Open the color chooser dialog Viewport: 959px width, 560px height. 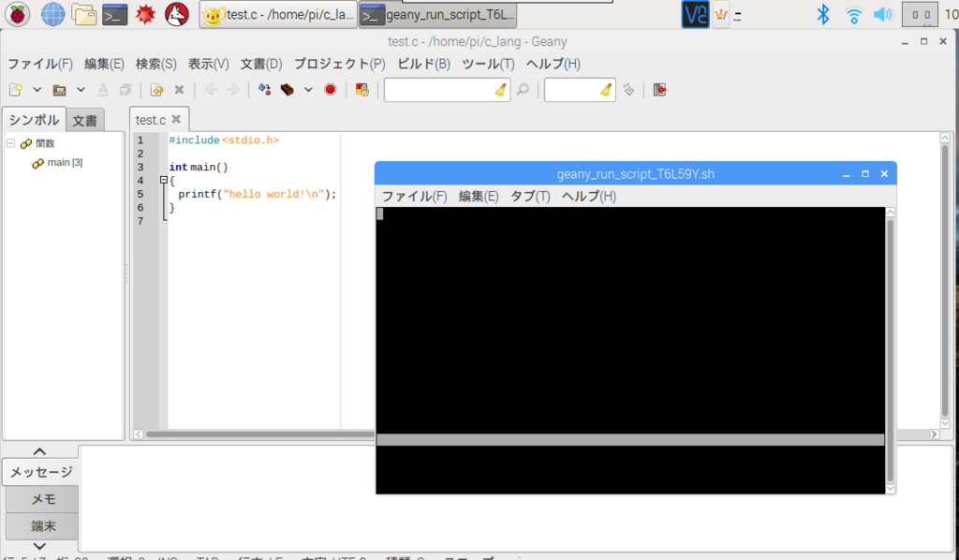coord(362,90)
